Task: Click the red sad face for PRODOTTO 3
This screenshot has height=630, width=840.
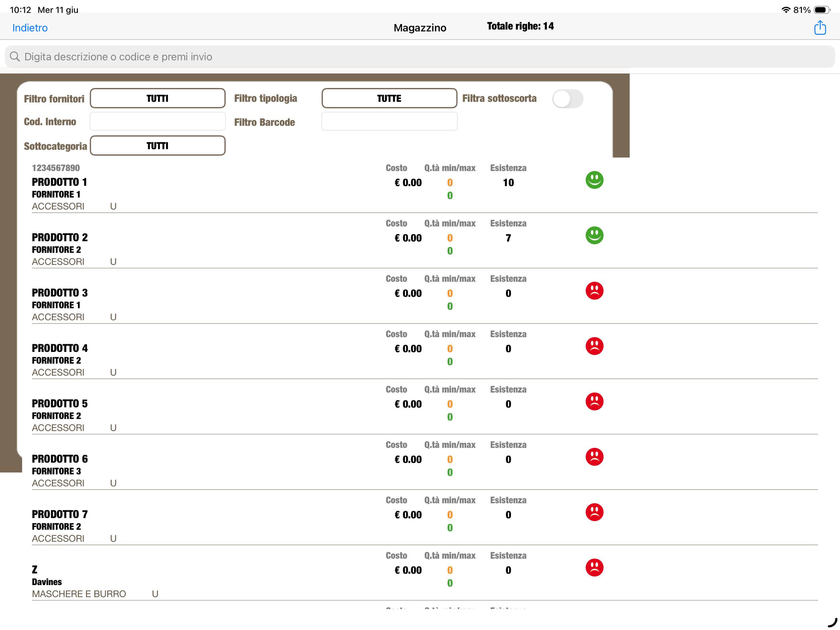Action: pos(594,291)
